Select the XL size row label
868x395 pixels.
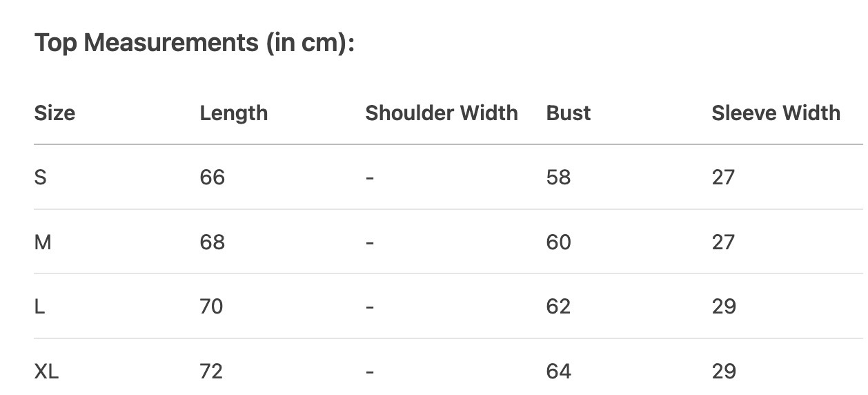point(46,372)
